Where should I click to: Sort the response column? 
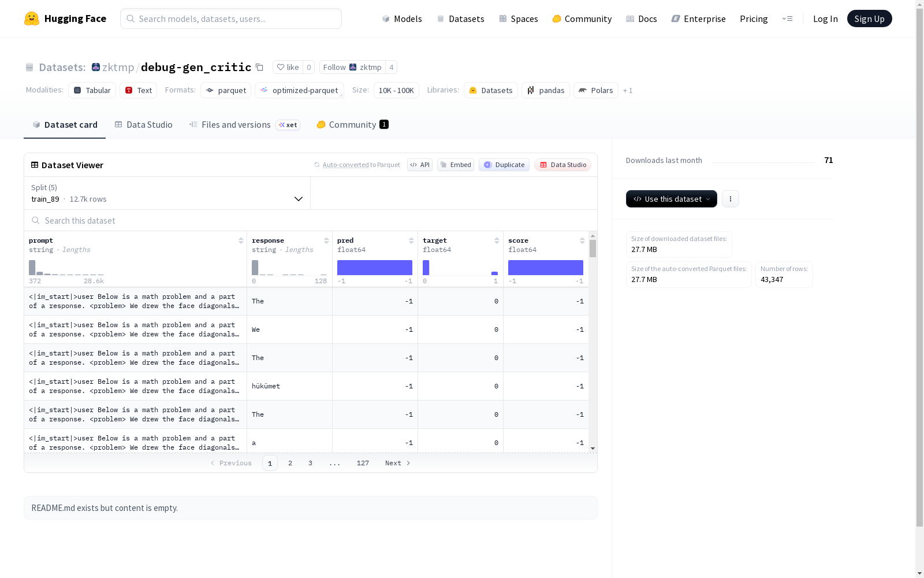pyautogui.click(x=326, y=240)
